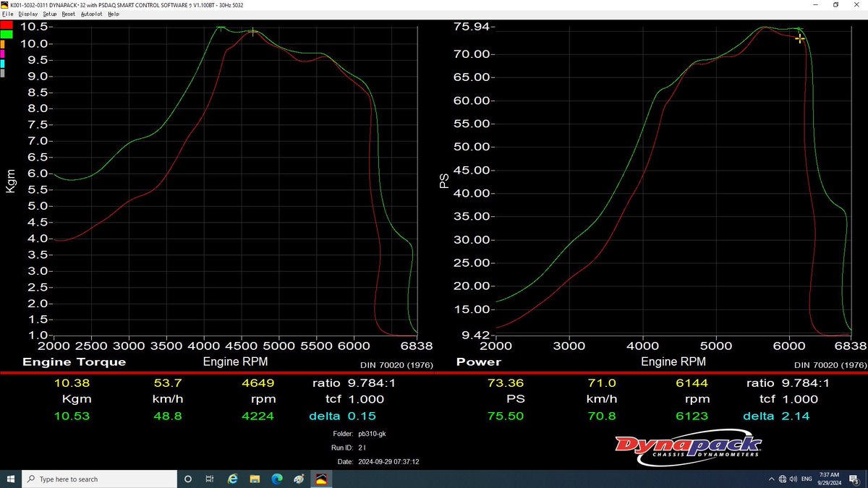Open the taskbar clock and calendar

[830, 479]
